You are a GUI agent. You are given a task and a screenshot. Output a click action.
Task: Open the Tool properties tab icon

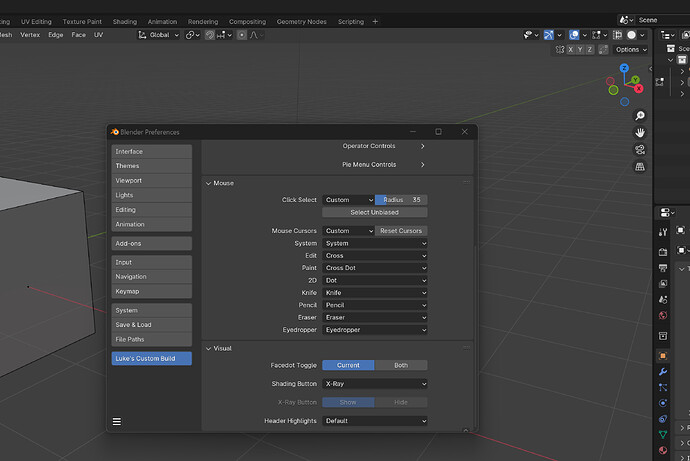tap(663, 232)
